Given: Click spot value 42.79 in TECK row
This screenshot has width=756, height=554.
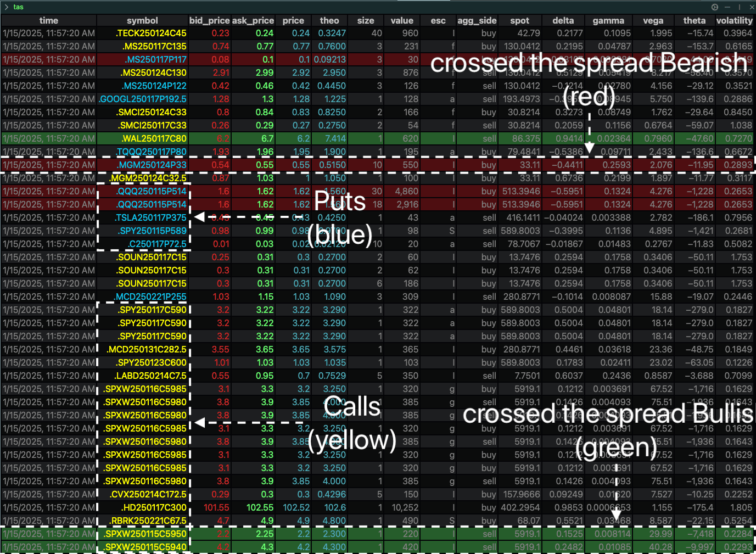Looking at the screenshot, I should 529,33.
